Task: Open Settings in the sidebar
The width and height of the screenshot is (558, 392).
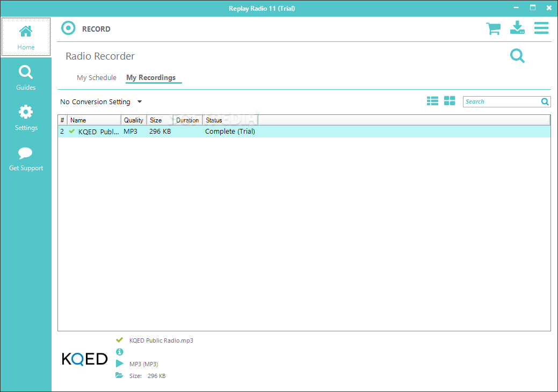Action: pos(26,118)
